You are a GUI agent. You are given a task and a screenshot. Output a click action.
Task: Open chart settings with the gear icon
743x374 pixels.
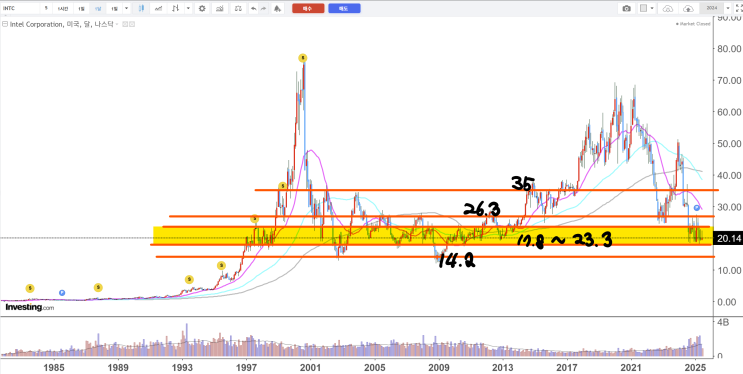click(202, 9)
